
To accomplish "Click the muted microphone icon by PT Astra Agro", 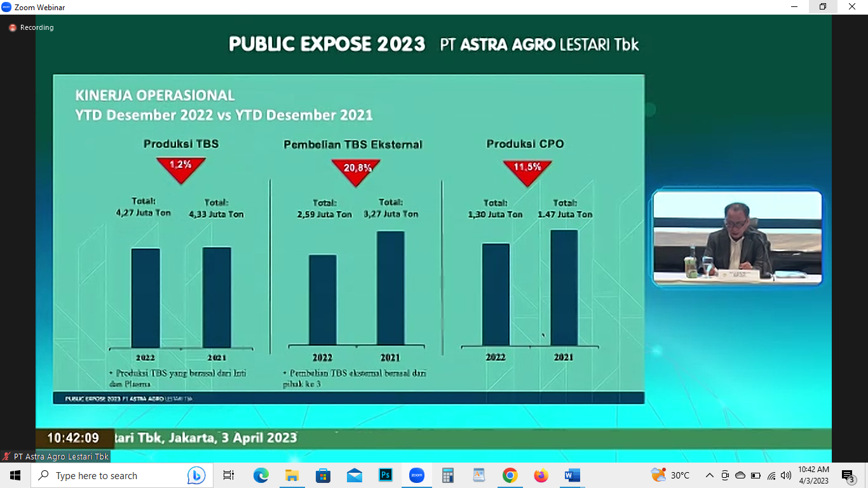I will pyautogui.click(x=6, y=457).
